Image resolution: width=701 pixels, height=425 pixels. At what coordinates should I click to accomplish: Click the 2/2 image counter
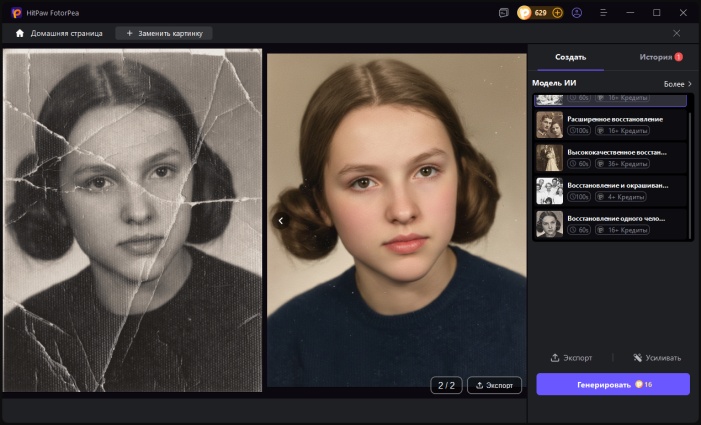tap(446, 385)
